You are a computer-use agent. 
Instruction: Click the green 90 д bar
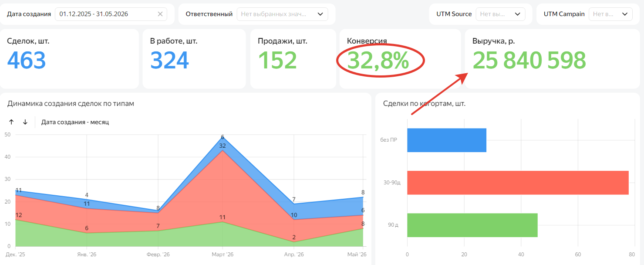pos(472,225)
